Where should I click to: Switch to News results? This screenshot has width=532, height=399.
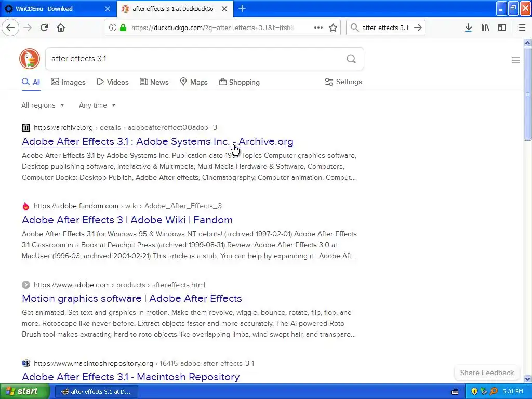(154, 82)
